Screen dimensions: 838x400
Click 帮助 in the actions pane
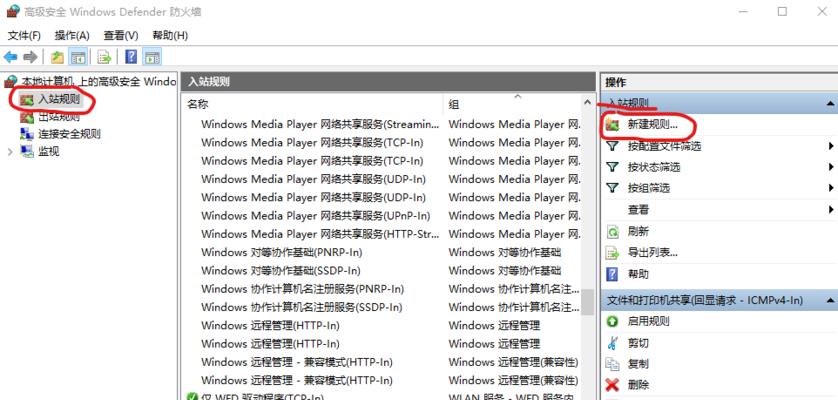638,274
